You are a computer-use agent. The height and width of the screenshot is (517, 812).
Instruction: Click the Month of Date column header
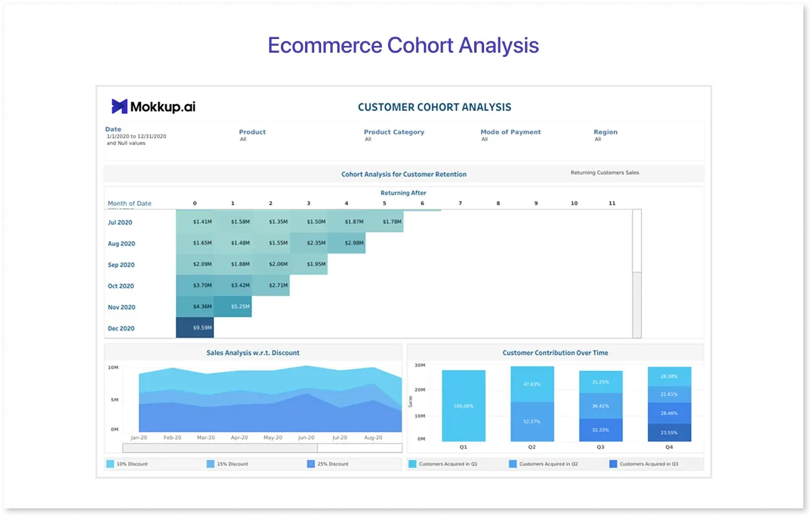130,203
